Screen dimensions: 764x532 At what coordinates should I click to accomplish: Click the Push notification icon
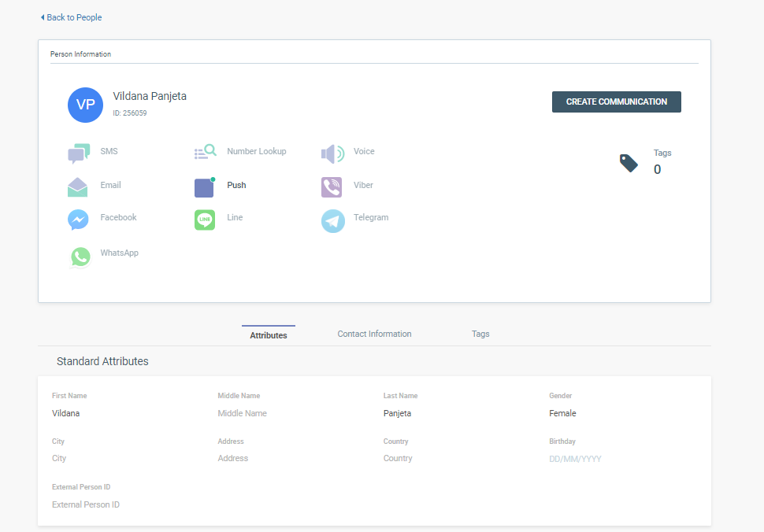[x=204, y=187]
